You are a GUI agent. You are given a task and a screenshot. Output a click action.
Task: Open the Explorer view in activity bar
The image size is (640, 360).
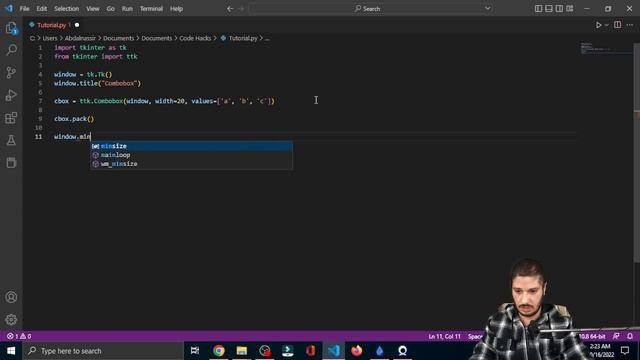pos(11,28)
